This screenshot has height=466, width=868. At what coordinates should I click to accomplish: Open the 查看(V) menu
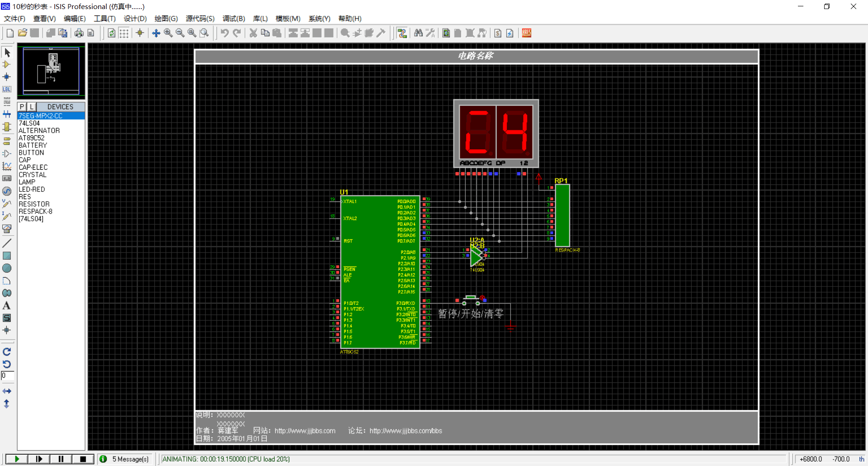(44, 19)
